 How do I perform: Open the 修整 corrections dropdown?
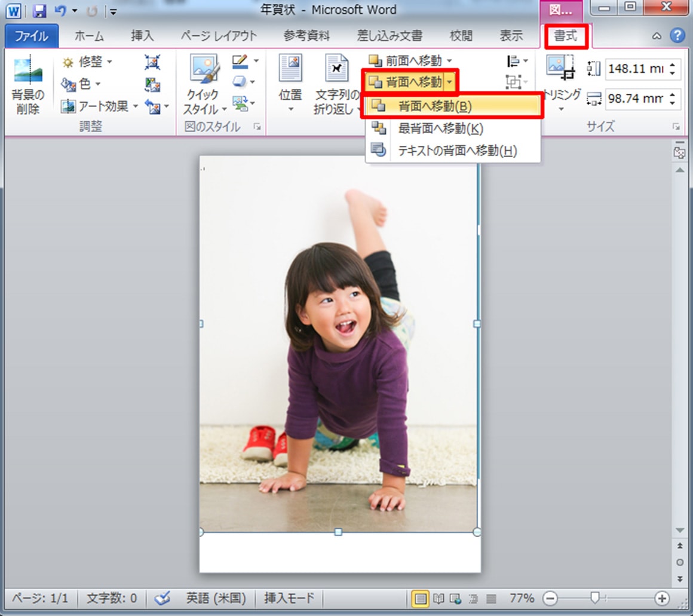[x=86, y=62]
